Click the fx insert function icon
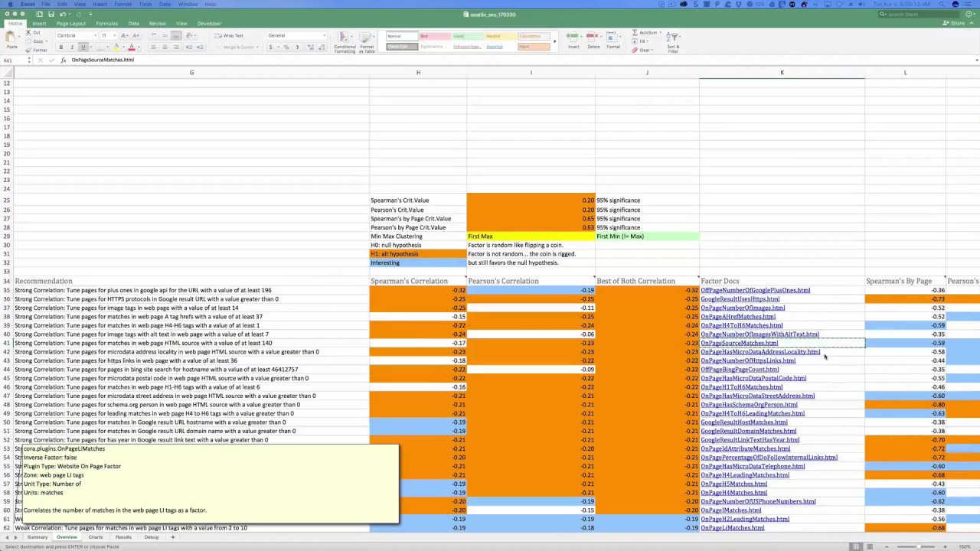The height and width of the screenshot is (551, 980). [64, 60]
